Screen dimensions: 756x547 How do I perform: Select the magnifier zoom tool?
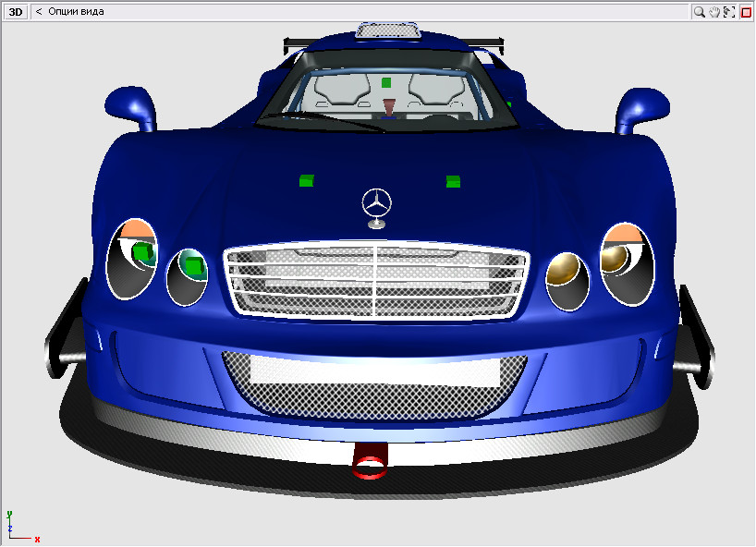coord(699,12)
